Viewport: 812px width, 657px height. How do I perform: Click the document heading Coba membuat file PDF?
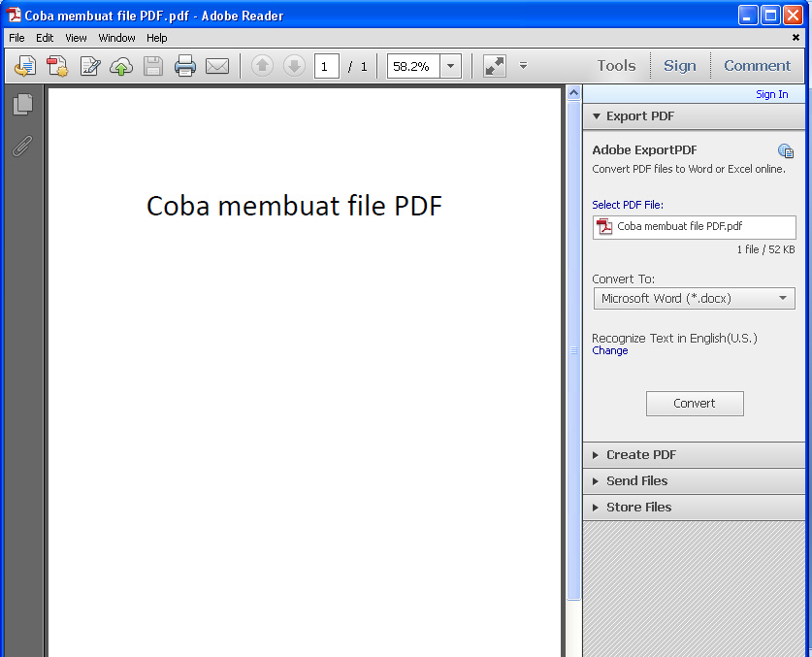click(x=294, y=206)
